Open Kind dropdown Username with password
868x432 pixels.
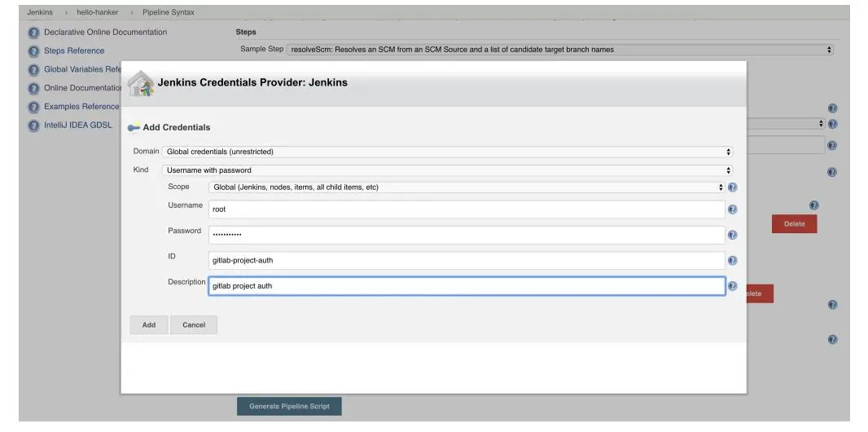pyautogui.click(x=448, y=170)
